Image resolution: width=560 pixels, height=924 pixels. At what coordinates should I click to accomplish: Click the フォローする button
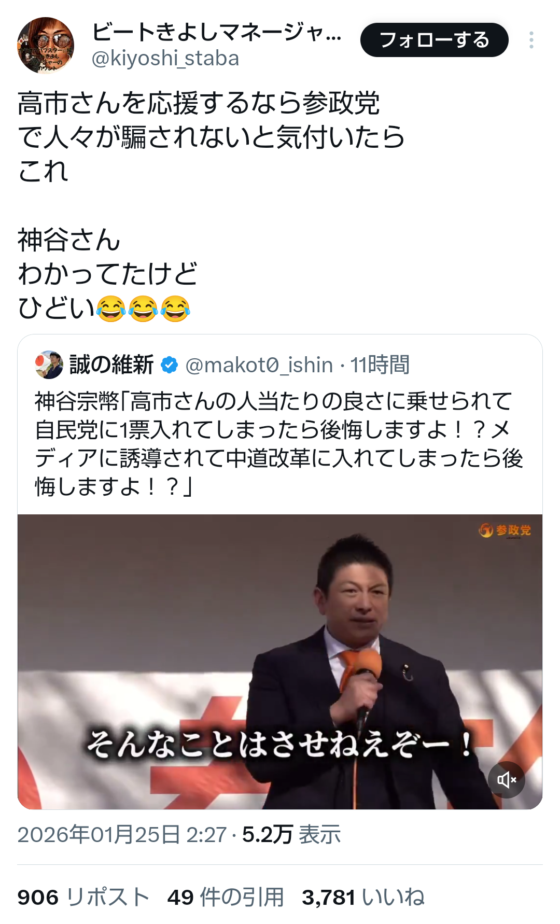(x=435, y=40)
